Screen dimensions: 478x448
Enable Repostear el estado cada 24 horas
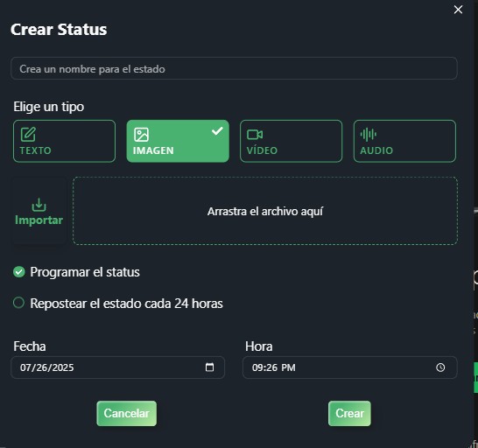tap(19, 303)
